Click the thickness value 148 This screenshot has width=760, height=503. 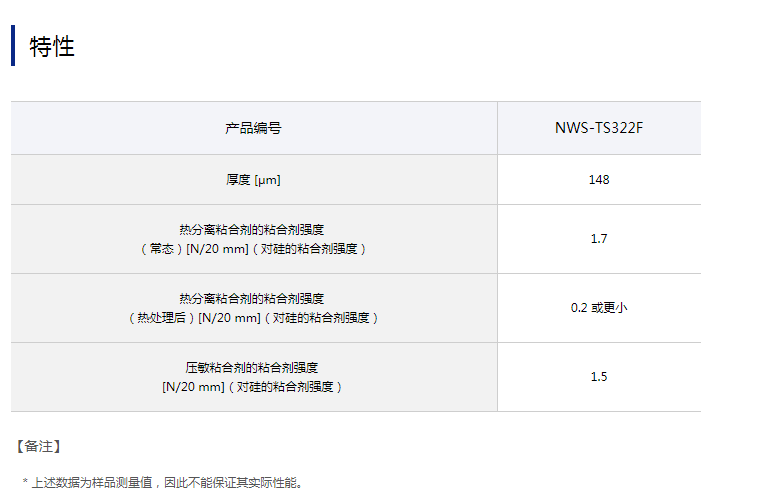coord(599,180)
